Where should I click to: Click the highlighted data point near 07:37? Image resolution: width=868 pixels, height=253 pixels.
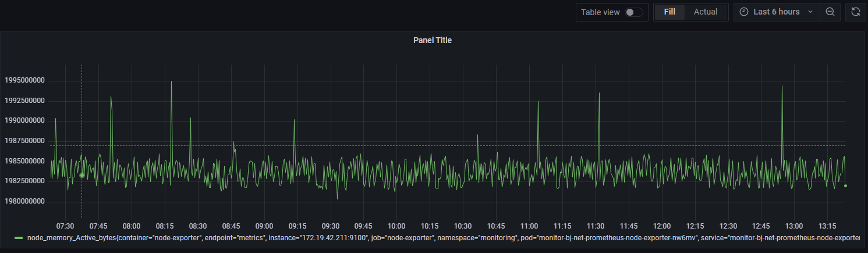82,174
